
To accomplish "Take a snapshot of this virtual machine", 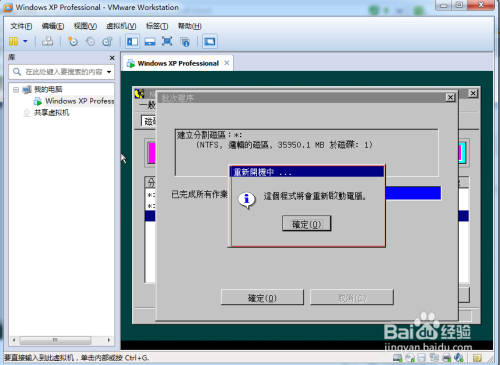I will point(72,41).
